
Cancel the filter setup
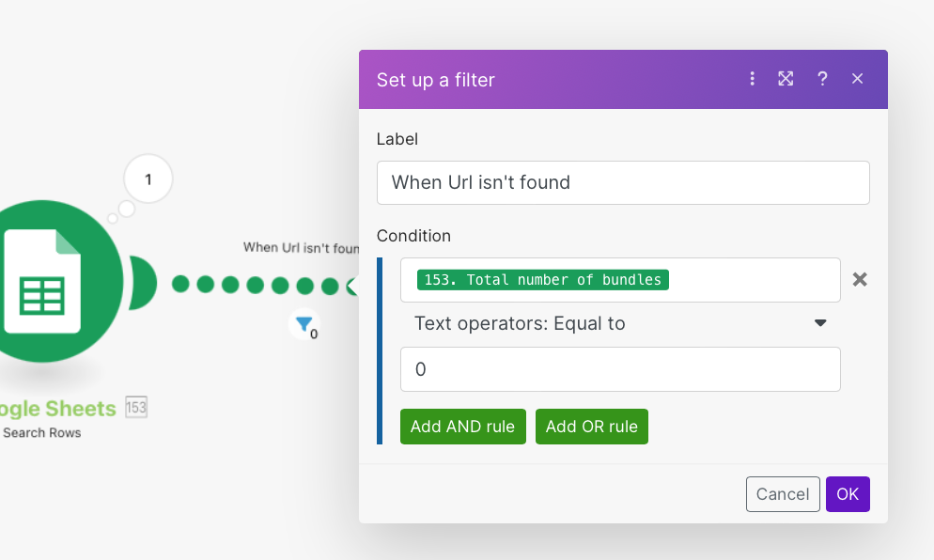click(x=782, y=494)
